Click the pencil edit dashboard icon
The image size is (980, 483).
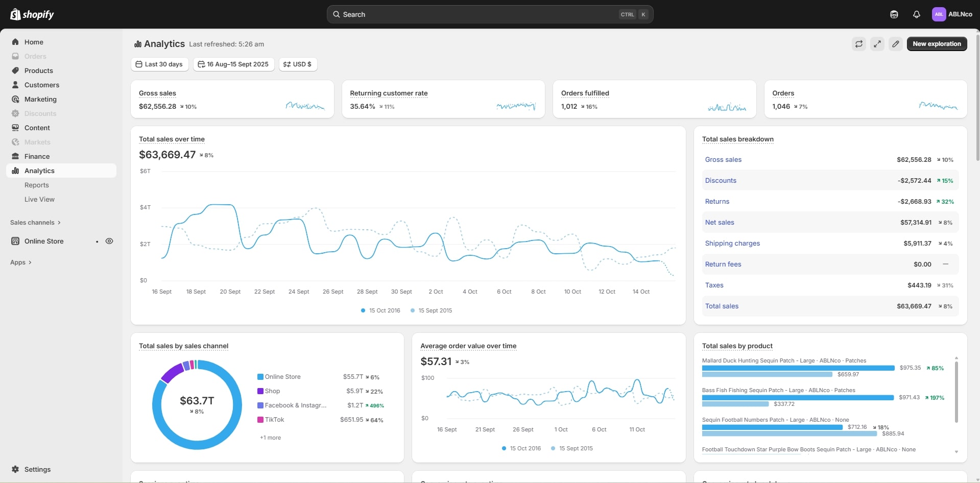(896, 44)
